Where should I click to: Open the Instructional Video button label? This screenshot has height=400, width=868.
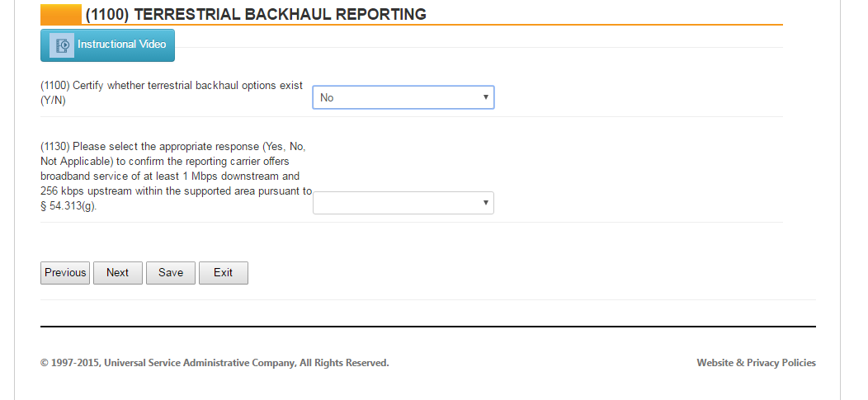(x=121, y=45)
